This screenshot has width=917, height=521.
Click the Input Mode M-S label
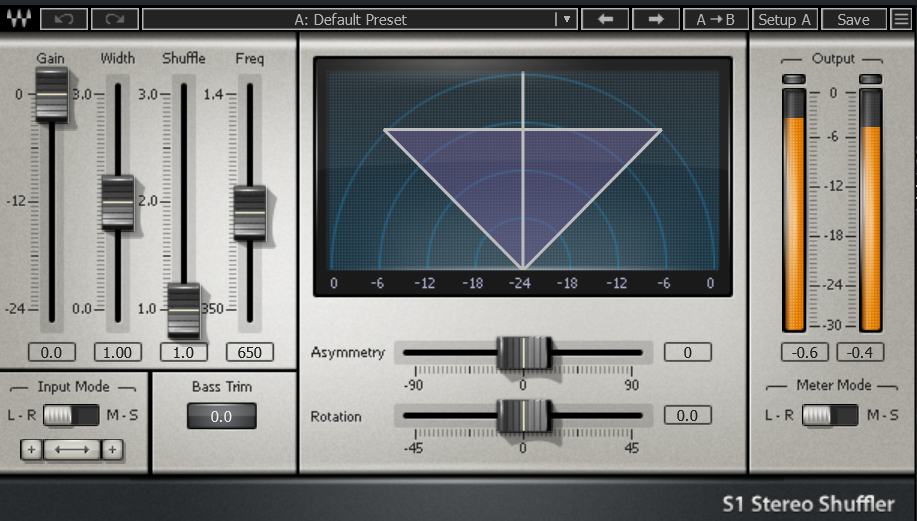[122, 415]
